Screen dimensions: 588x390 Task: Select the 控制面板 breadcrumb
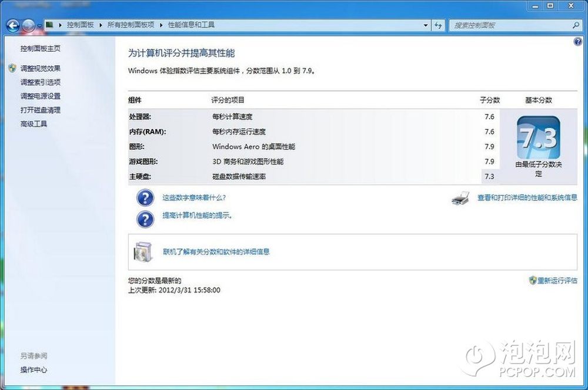pos(80,25)
